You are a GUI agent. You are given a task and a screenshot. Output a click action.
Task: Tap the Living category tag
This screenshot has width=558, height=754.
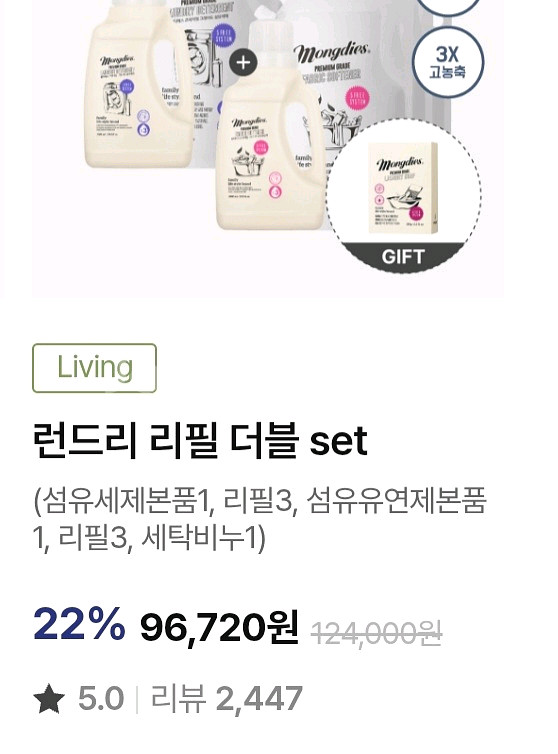(94, 368)
